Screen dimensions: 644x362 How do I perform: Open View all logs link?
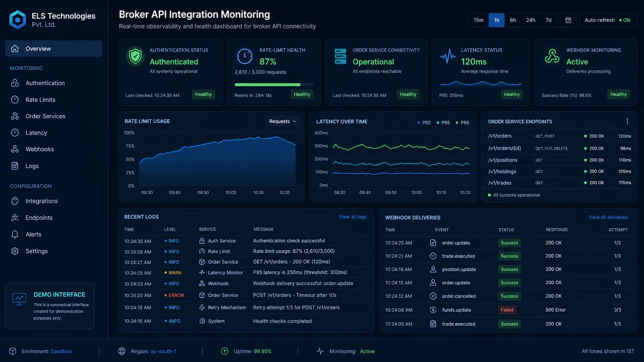tap(353, 217)
